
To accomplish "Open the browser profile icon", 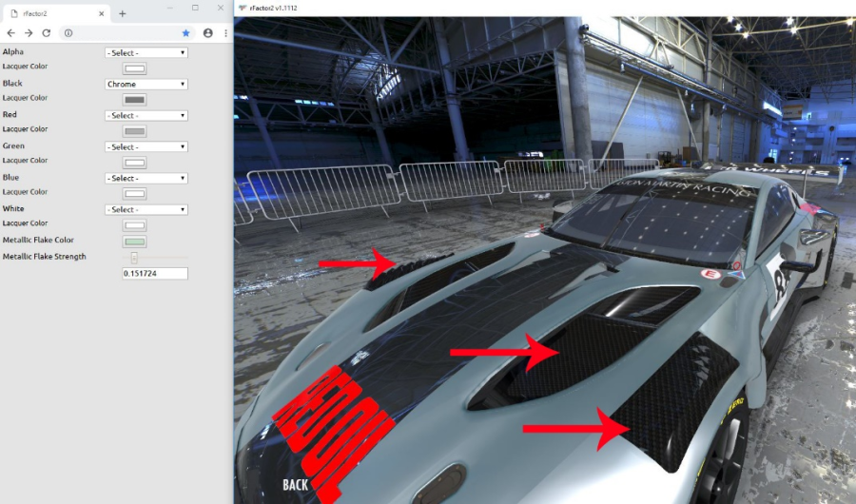I will pos(208,33).
